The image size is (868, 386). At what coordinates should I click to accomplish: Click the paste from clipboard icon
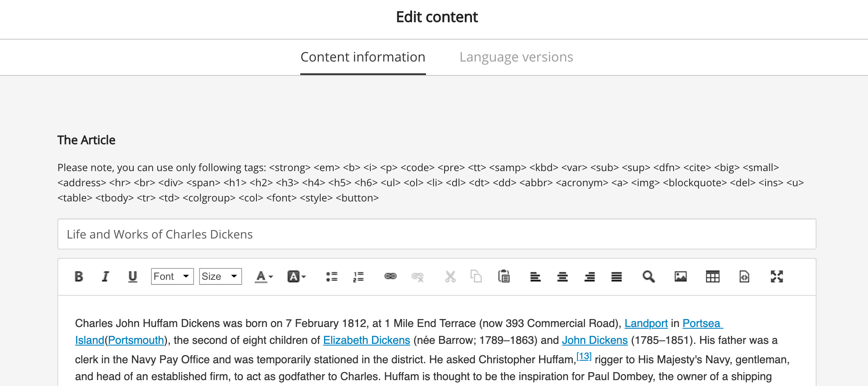click(504, 276)
